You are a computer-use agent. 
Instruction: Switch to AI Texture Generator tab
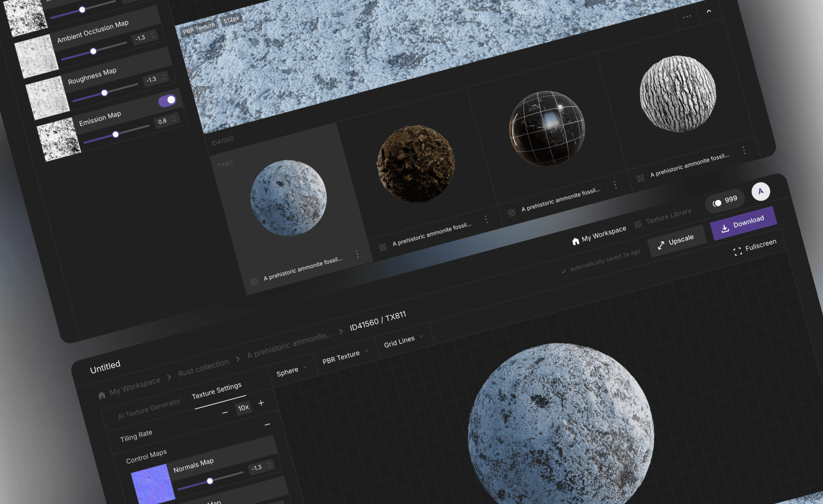coord(149,408)
